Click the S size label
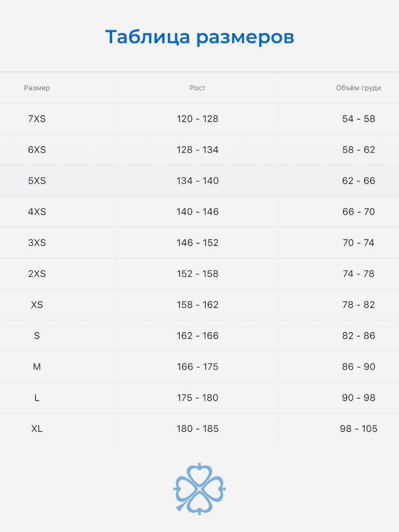 tap(37, 336)
